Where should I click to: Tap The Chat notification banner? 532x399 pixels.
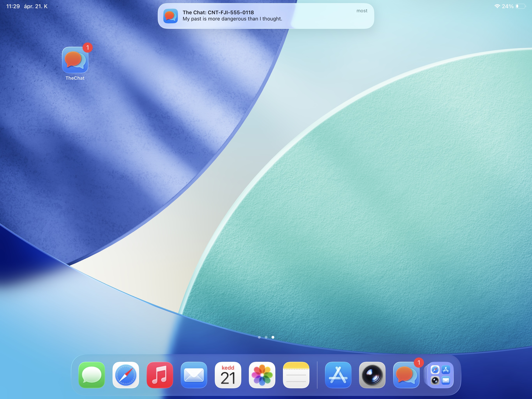(x=266, y=16)
